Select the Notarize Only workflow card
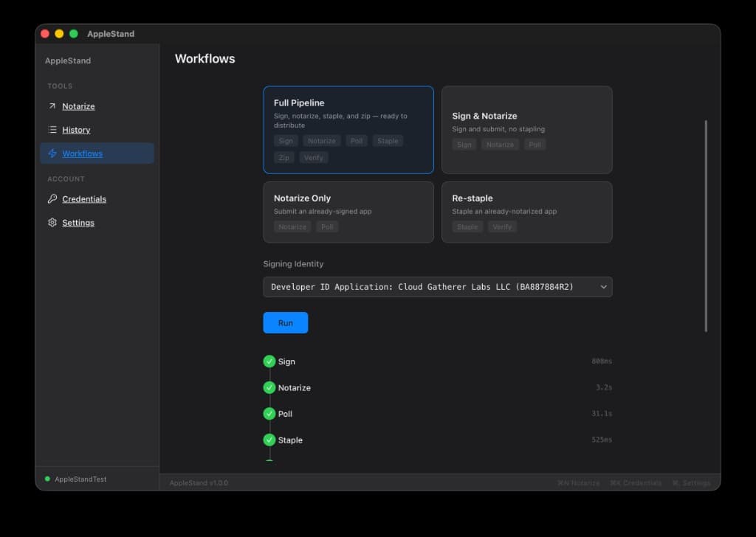This screenshot has height=537, width=756. point(348,212)
